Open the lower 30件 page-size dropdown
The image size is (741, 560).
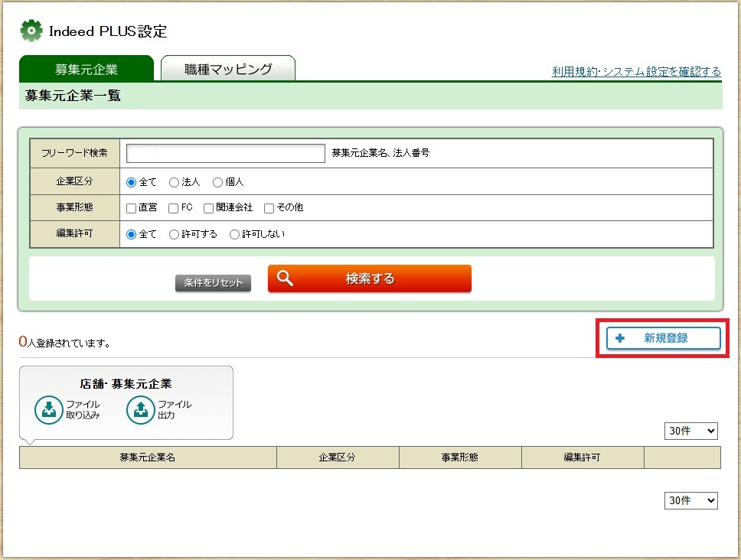(x=691, y=500)
